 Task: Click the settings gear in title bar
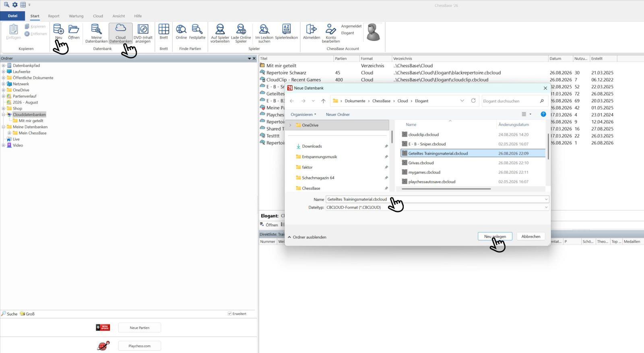(x=15, y=5)
